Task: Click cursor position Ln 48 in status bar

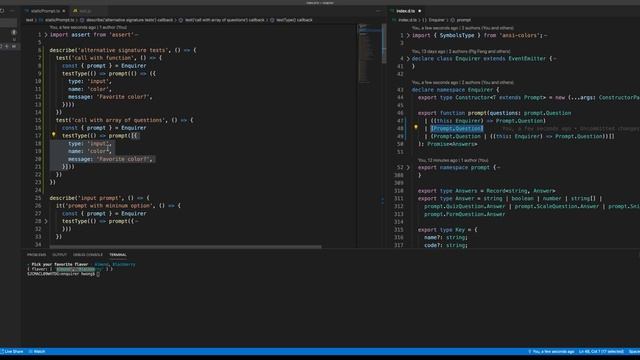Action: [601, 351]
